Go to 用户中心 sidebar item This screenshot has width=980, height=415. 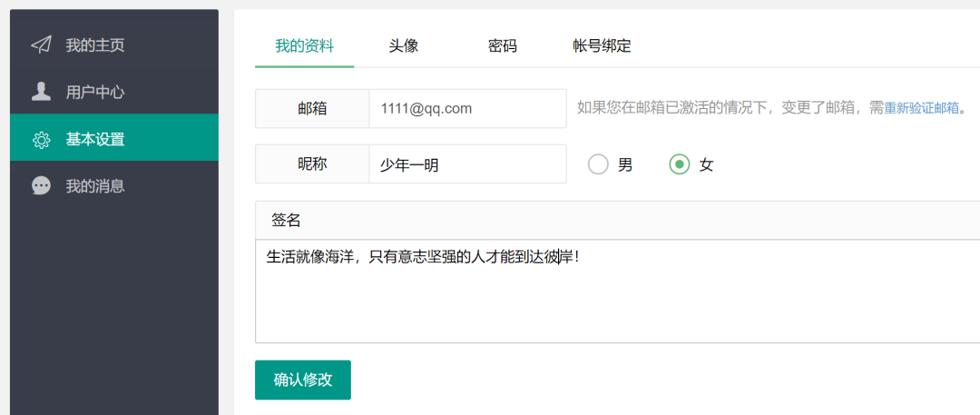click(114, 92)
